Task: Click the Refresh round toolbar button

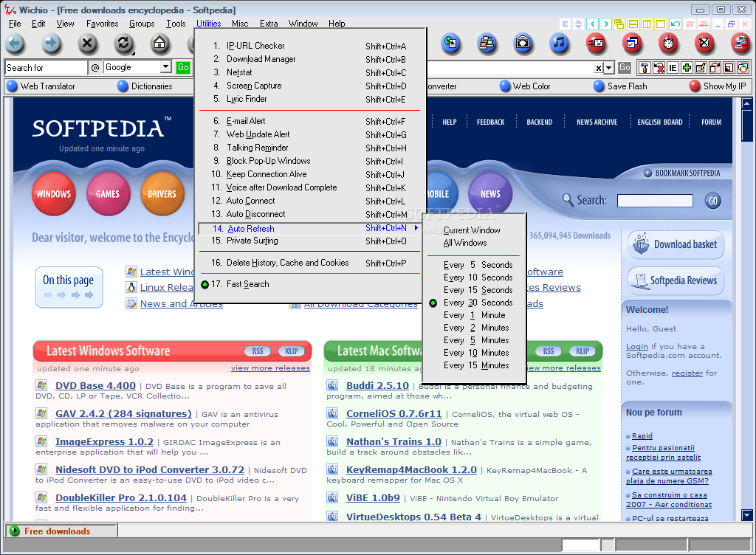Action: [x=124, y=44]
